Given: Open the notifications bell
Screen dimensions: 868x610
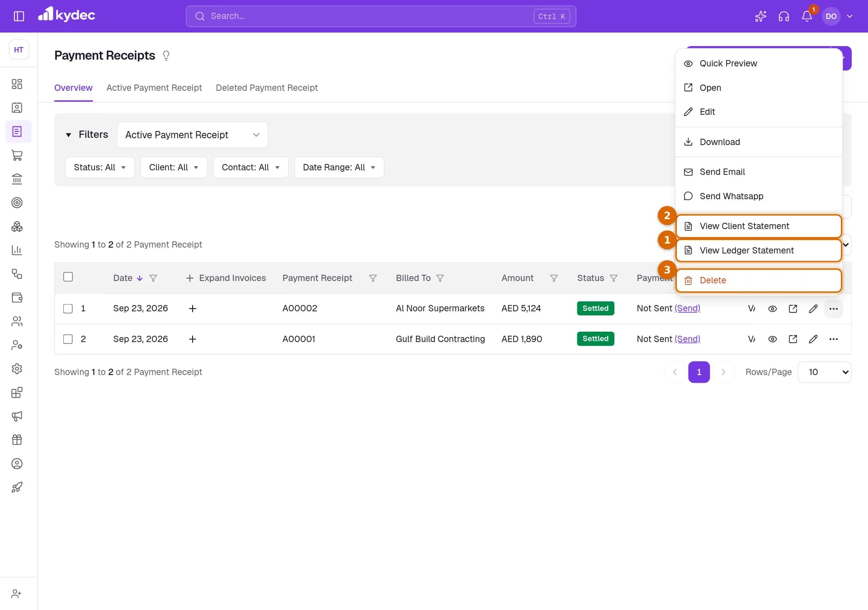Looking at the screenshot, I should tap(807, 16).
